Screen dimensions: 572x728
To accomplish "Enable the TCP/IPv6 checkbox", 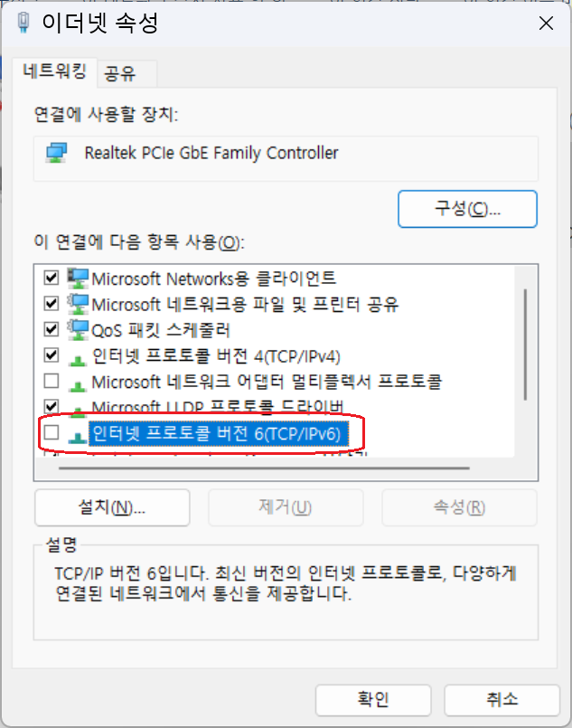I will point(51,432).
